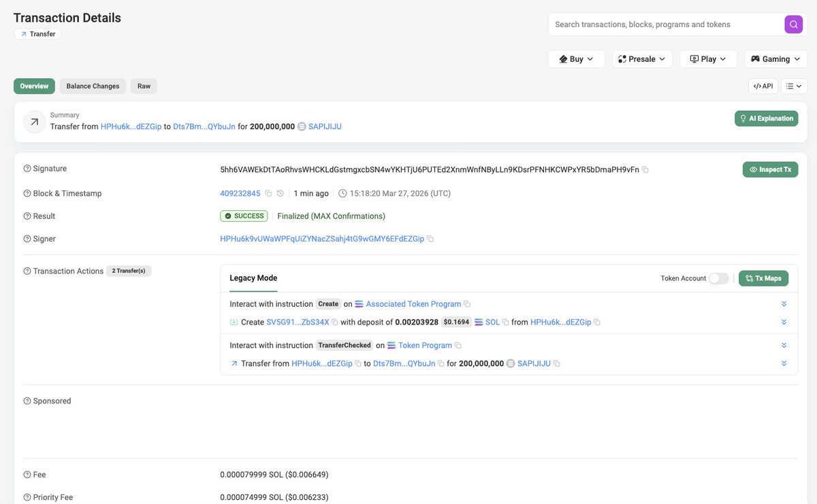Open help icon next to Signer label
The width and height of the screenshot is (817, 504).
pyautogui.click(x=27, y=239)
